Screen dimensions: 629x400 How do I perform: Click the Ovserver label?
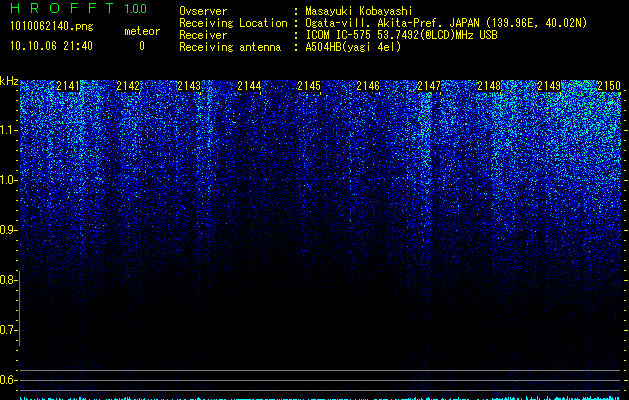(x=203, y=11)
